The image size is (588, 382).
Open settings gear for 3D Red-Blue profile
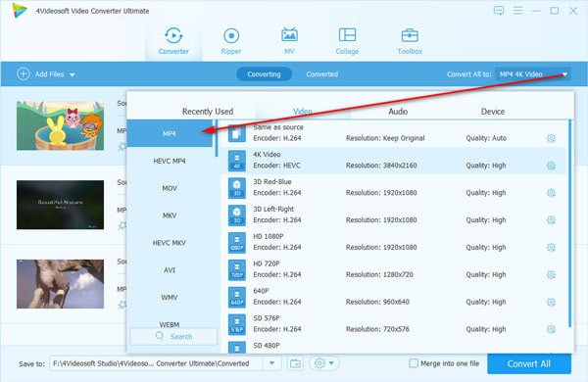point(551,193)
